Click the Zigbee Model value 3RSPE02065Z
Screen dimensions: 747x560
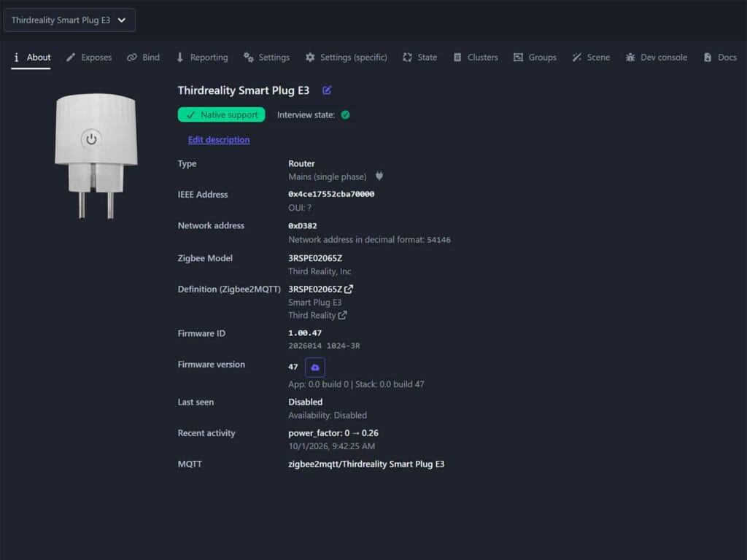315,258
